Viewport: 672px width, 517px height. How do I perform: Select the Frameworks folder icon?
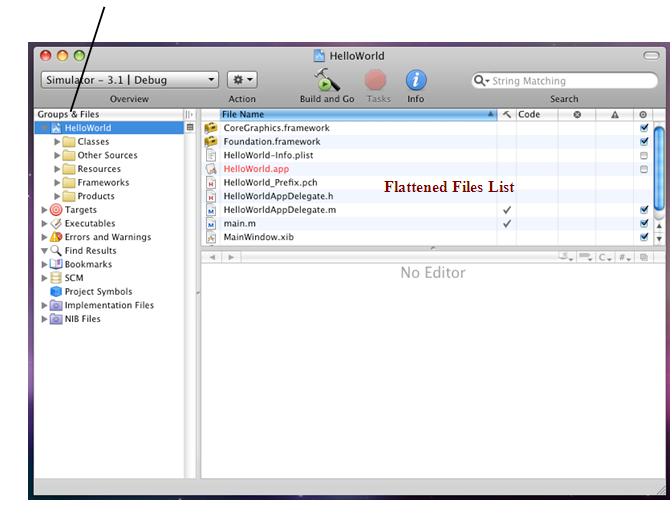coord(69,183)
